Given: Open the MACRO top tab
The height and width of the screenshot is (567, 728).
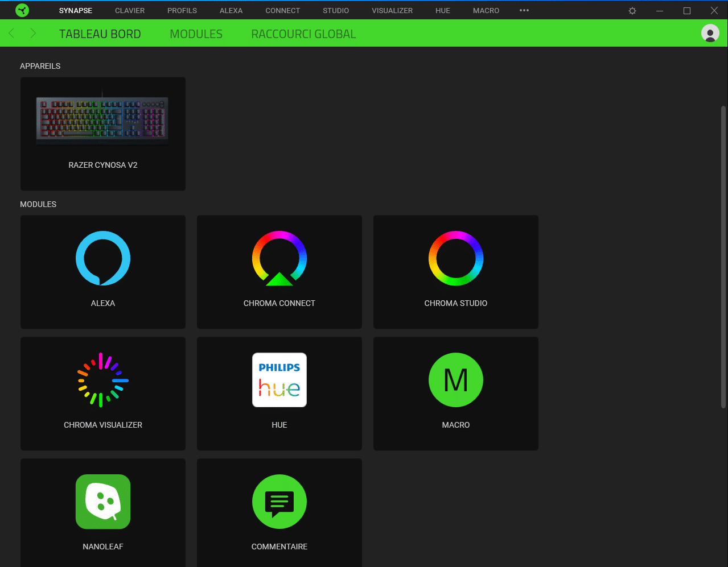Looking at the screenshot, I should tap(486, 11).
